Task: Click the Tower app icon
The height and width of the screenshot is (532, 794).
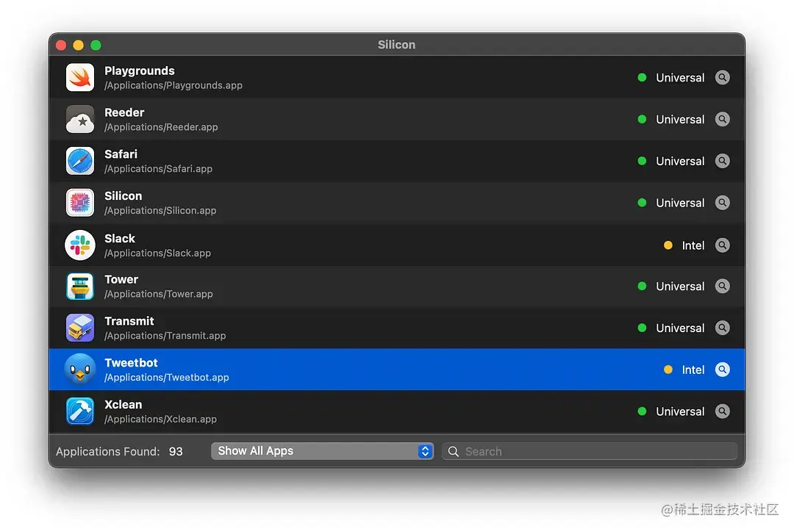Action: click(80, 286)
